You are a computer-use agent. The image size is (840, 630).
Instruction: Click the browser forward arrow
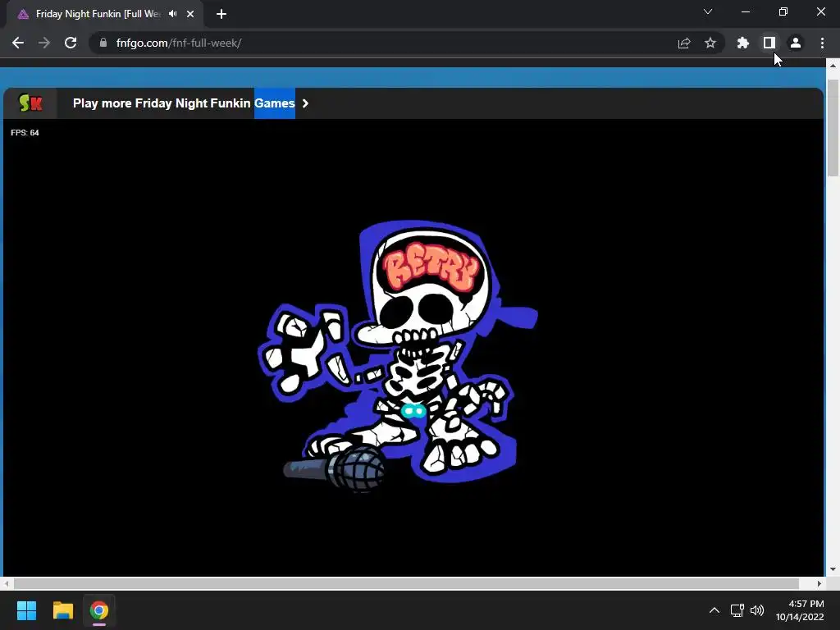44,43
